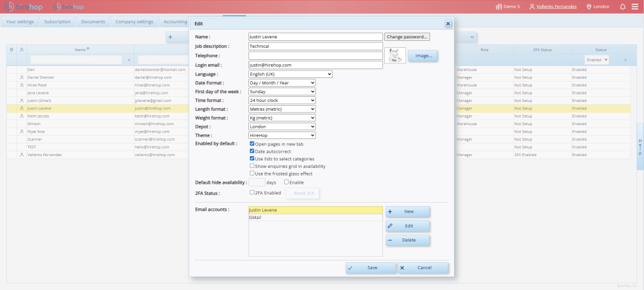Viewport: 644px width, 290px height.
Task: Tick the 2FA Enabled checkbox
Action: click(252, 192)
